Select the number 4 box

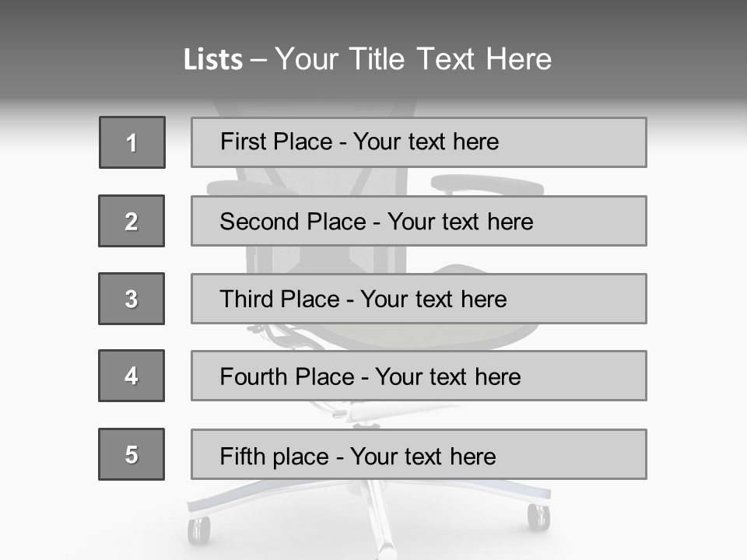(x=132, y=376)
